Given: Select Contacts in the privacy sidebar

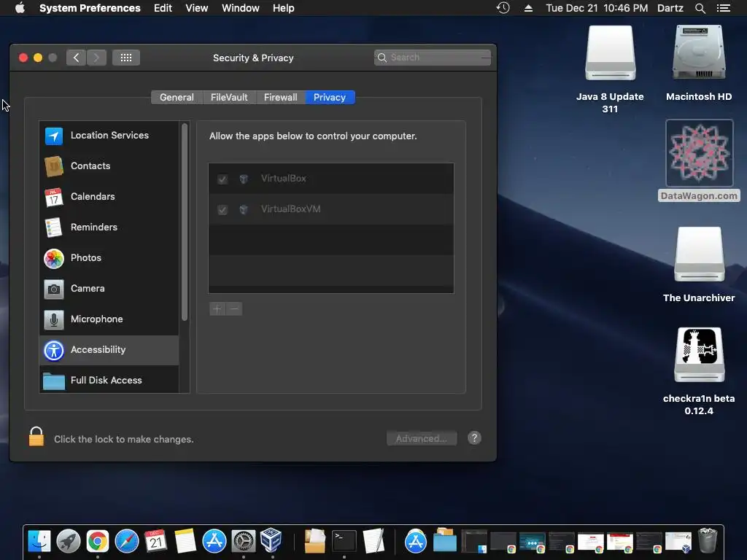Looking at the screenshot, I should click(109, 166).
